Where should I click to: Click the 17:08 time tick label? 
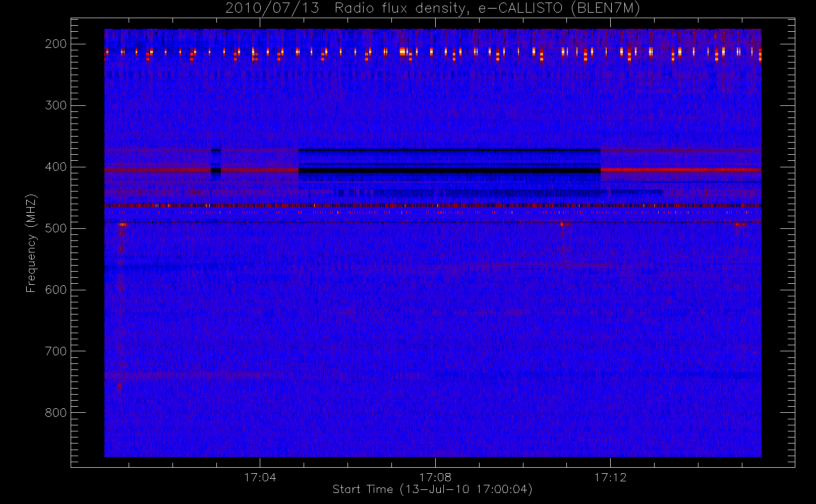(435, 477)
